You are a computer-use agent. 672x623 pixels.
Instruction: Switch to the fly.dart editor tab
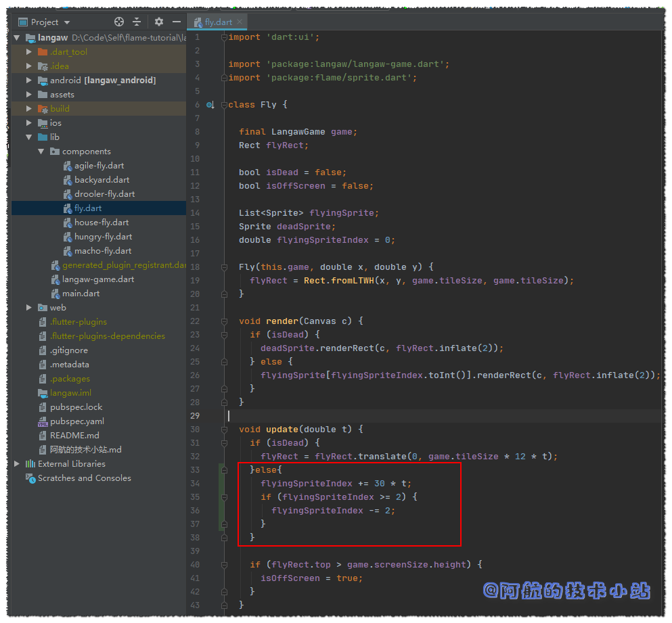(218, 22)
